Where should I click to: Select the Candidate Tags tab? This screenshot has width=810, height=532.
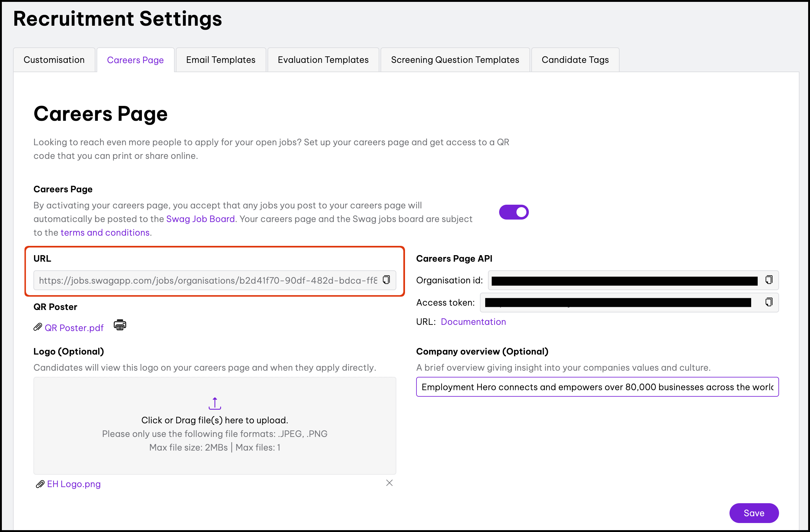(x=575, y=60)
